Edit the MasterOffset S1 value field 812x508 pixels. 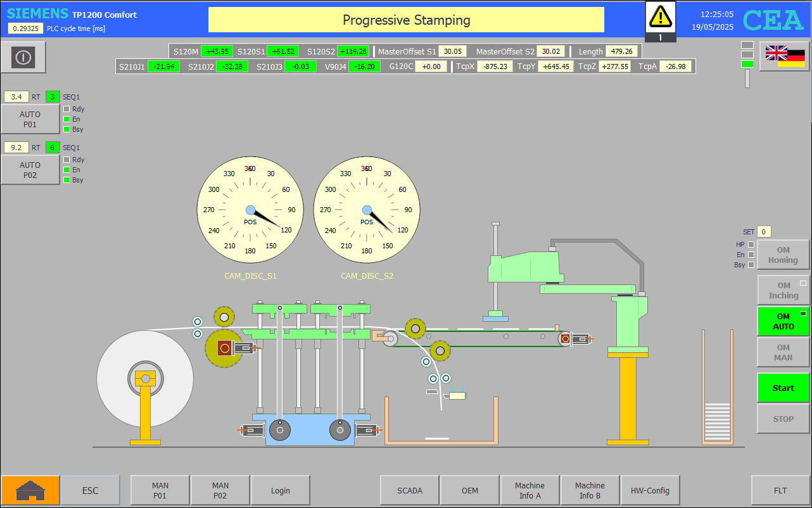click(x=453, y=51)
